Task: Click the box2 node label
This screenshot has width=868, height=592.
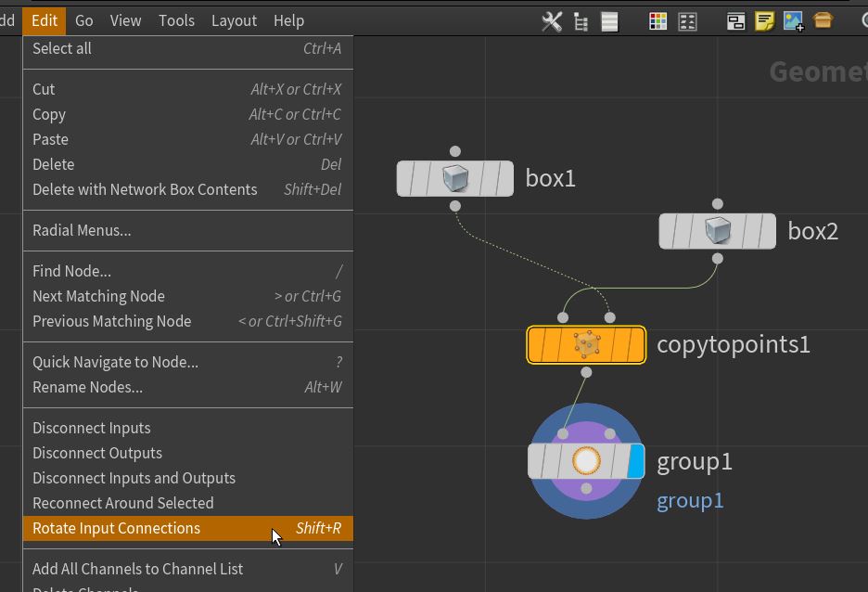Action: 812,231
